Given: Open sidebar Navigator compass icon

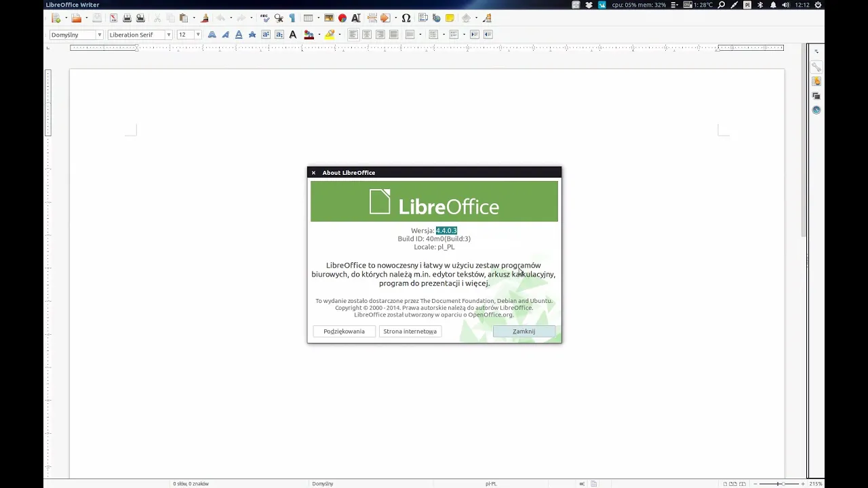Looking at the screenshot, I should click(816, 110).
